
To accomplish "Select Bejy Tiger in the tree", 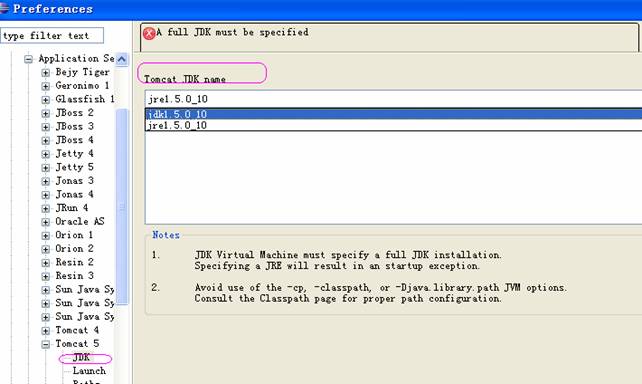I will coord(82,72).
